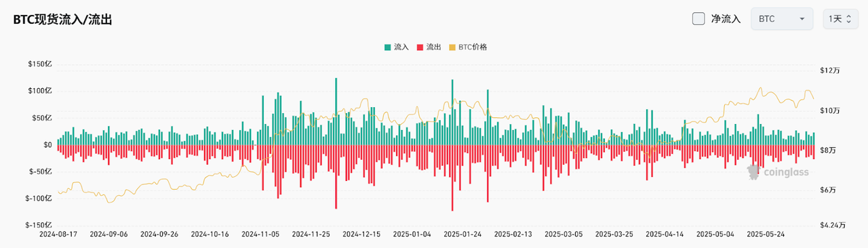Click the 2025-03-05 date label
868x248 pixels.
(x=564, y=234)
